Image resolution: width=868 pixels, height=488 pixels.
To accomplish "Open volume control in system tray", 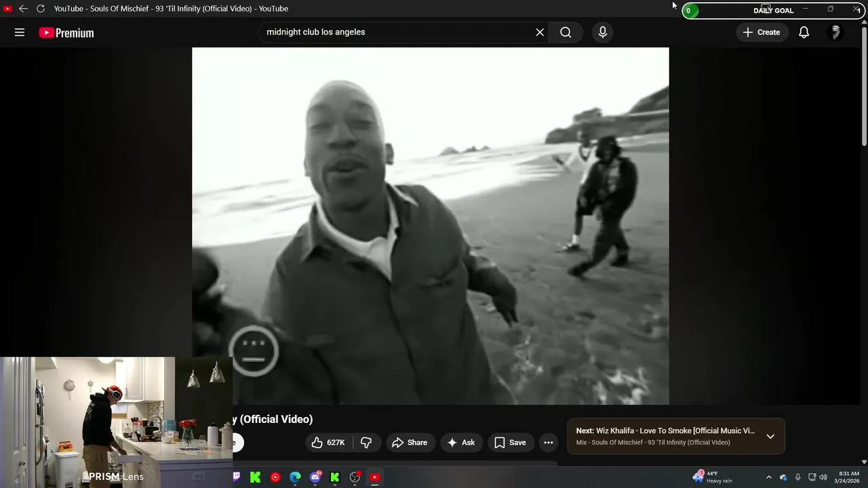I will (x=823, y=477).
